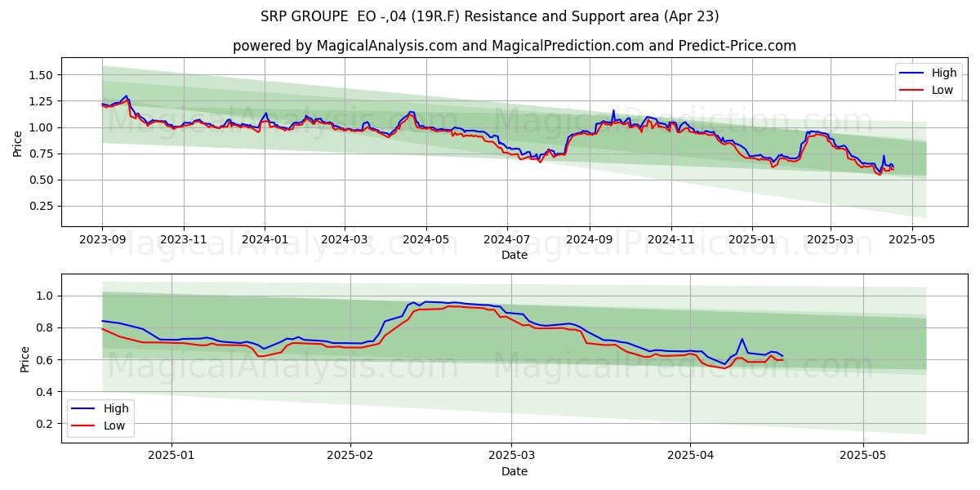The image size is (980, 490).
Task: Click the top chart 'Date' axis label
Action: 514,256
